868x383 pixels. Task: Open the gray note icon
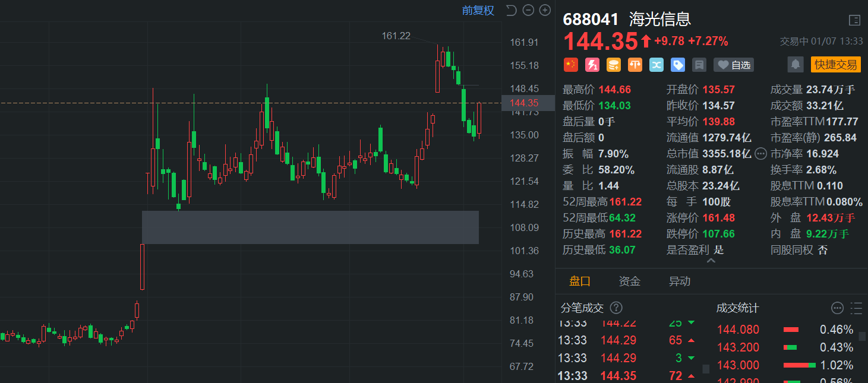tap(699, 65)
